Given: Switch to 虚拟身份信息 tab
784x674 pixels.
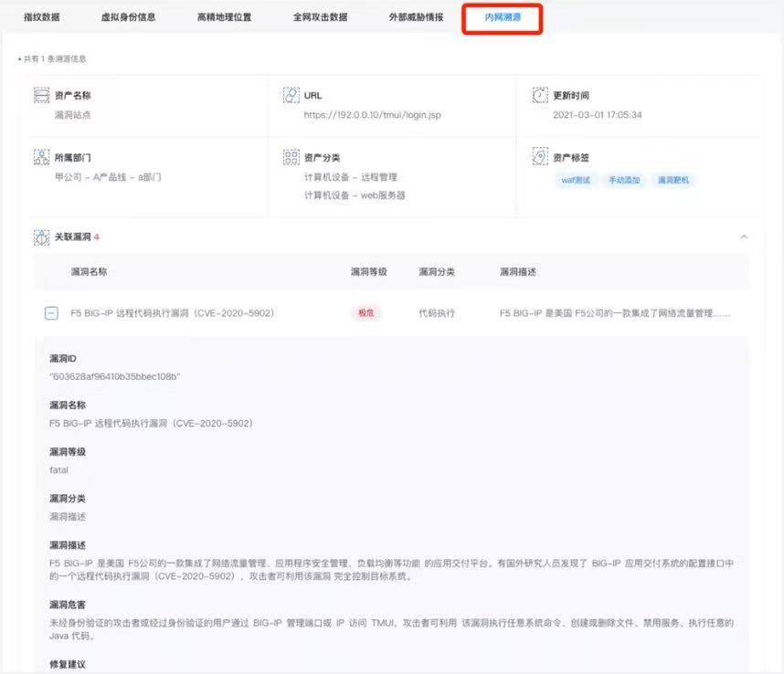Looking at the screenshot, I should [x=128, y=17].
